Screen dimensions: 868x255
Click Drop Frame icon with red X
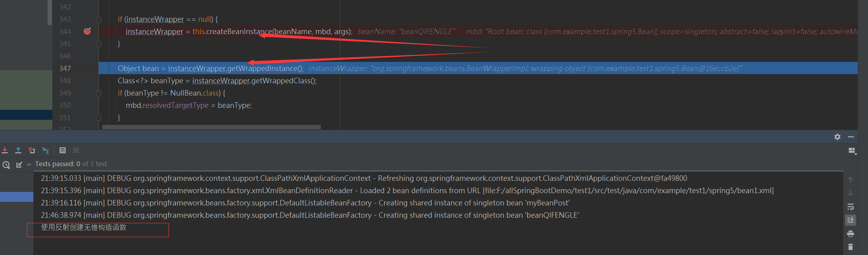point(32,150)
